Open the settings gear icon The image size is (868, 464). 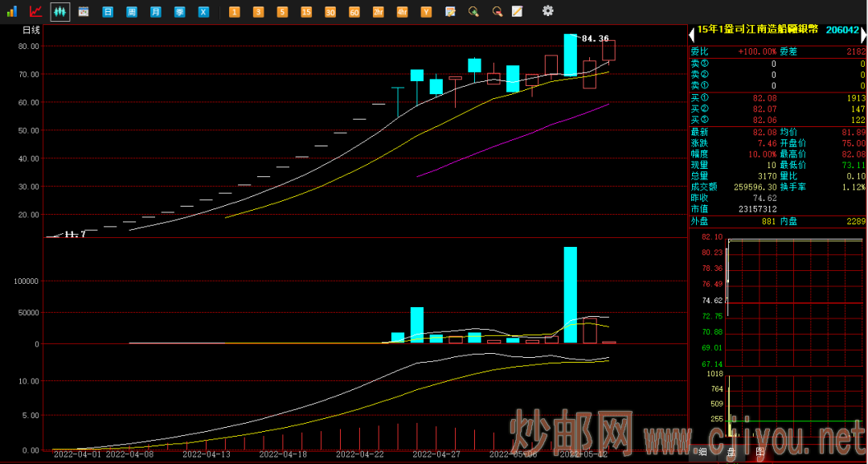pos(548,11)
